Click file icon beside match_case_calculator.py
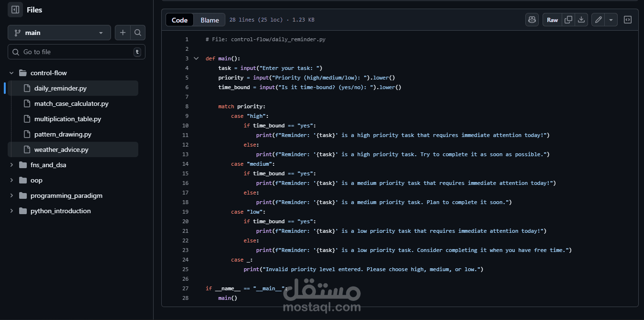This screenshot has height=320, width=644. click(x=26, y=103)
